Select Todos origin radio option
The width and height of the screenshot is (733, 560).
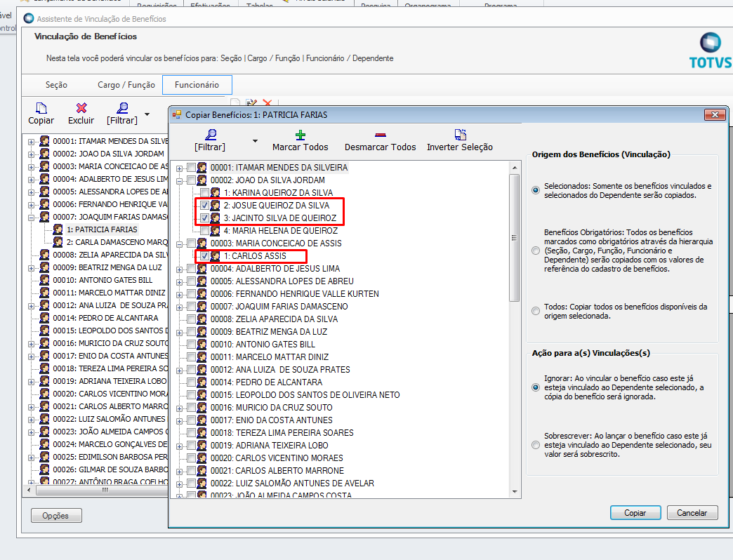[x=536, y=311]
